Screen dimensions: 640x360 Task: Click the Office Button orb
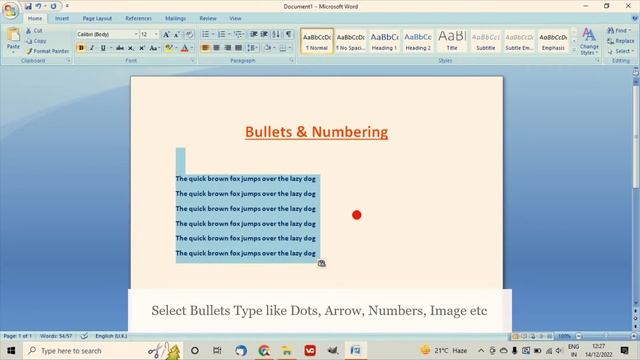click(11, 11)
